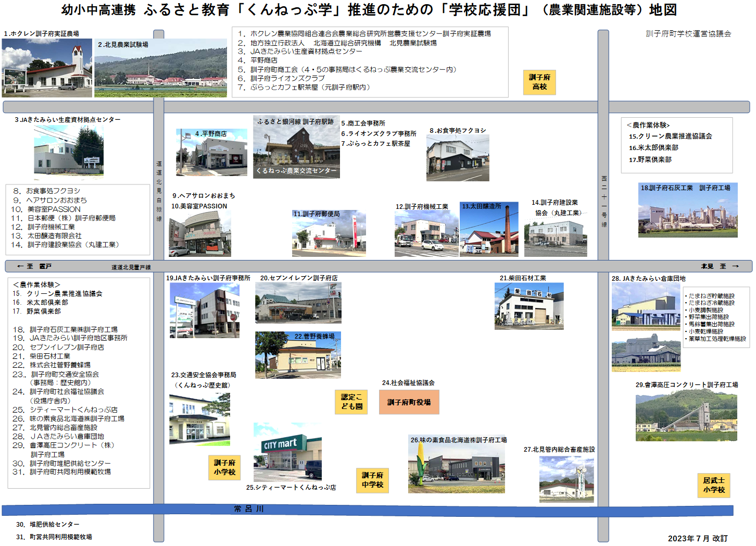
Task: Click the 馬鈴薯集出荷施設 facility entry
Action: coord(710,324)
